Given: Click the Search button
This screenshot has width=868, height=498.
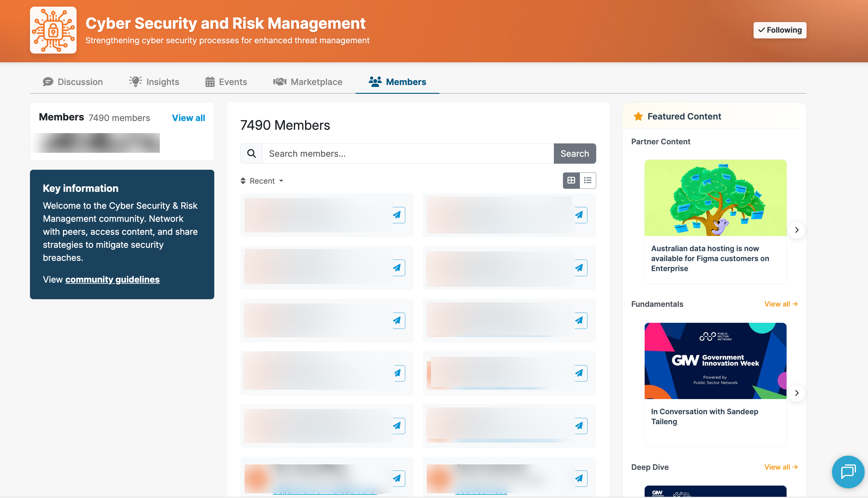Looking at the screenshot, I should [575, 154].
